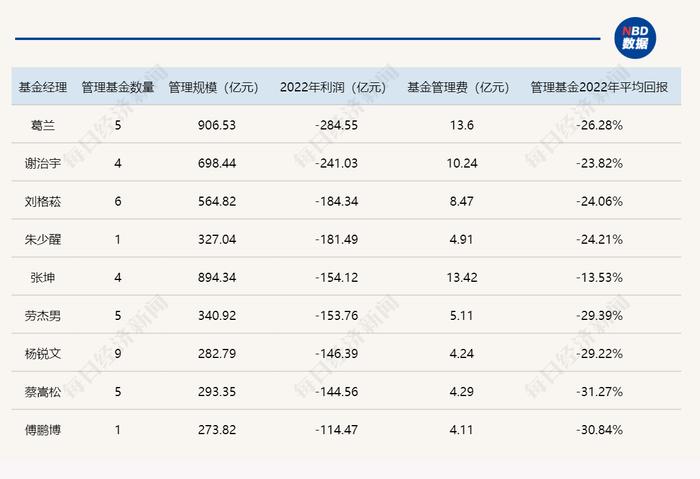This screenshot has height=479, width=700.
Task: Select the 管理基金2022年平均回报 column header
Action: point(599,87)
